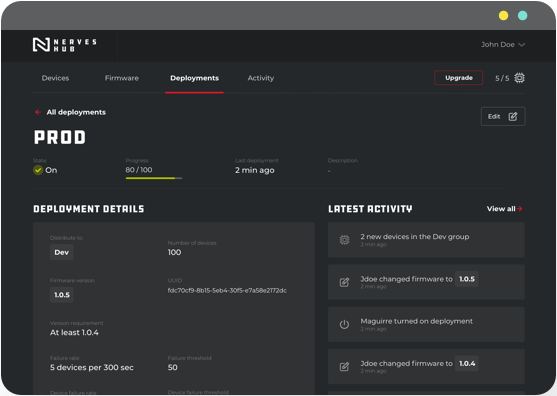Image resolution: width=557 pixels, height=396 pixels.
Task: Click the Upgrade button
Action: [459, 78]
